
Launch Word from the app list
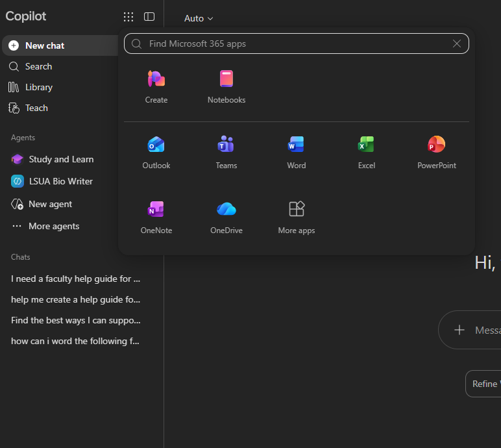tap(296, 152)
